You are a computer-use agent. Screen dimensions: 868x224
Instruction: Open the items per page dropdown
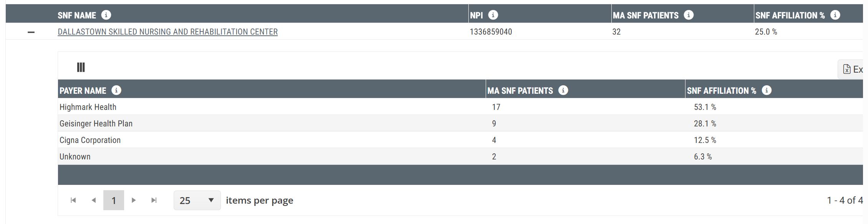tap(197, 200)
